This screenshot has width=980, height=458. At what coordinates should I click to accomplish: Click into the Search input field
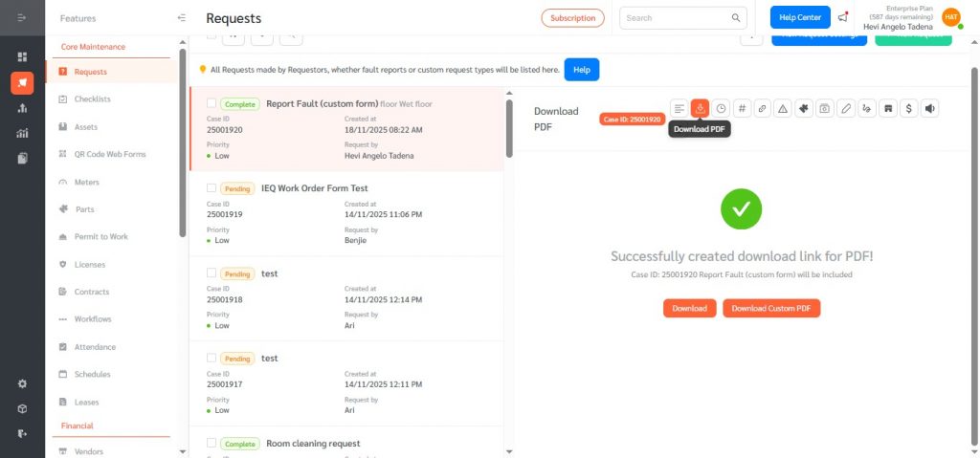[676, 17]
